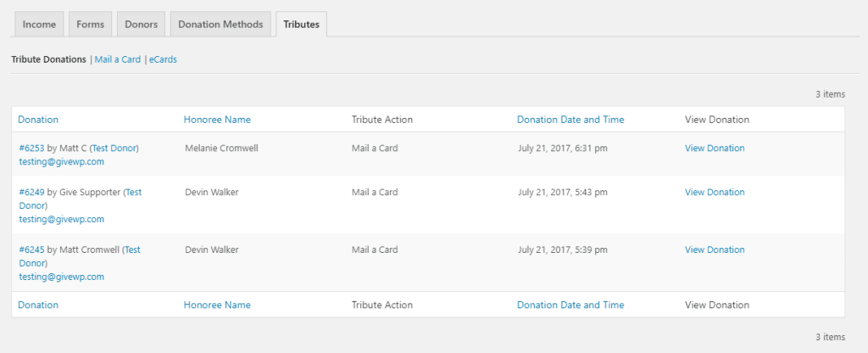
Task: Open the eCards sub-section link
Action: tap(163, 59)
